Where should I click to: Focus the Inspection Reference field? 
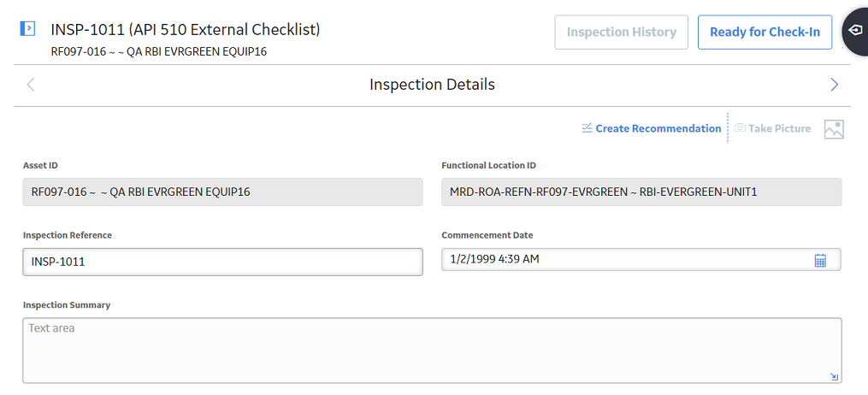coord(222,262)
